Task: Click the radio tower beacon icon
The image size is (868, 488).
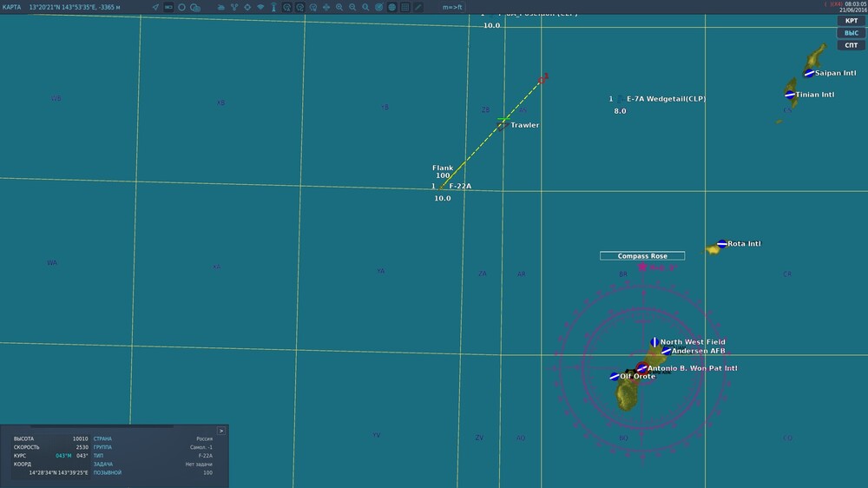Action: [x=273, y=7]
